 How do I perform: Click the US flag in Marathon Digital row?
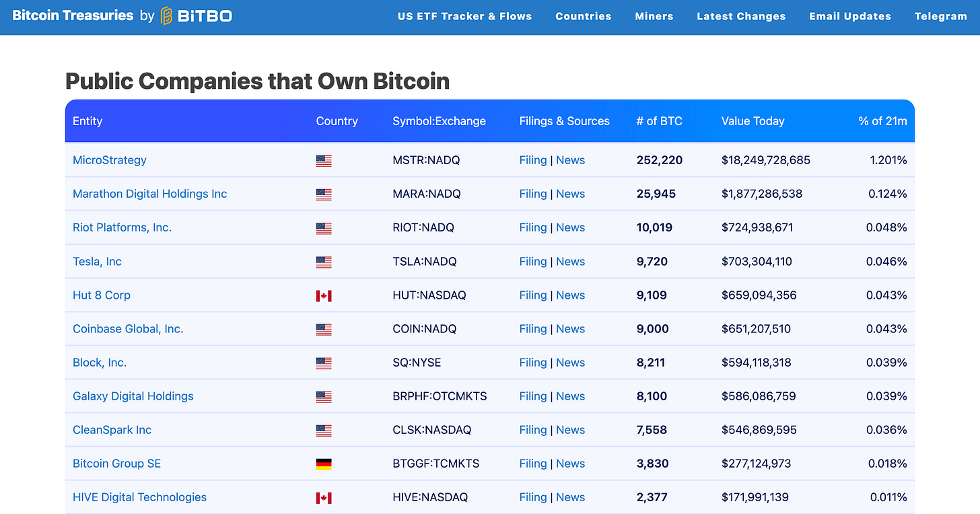pyautogui.click(x=324, y=194)
